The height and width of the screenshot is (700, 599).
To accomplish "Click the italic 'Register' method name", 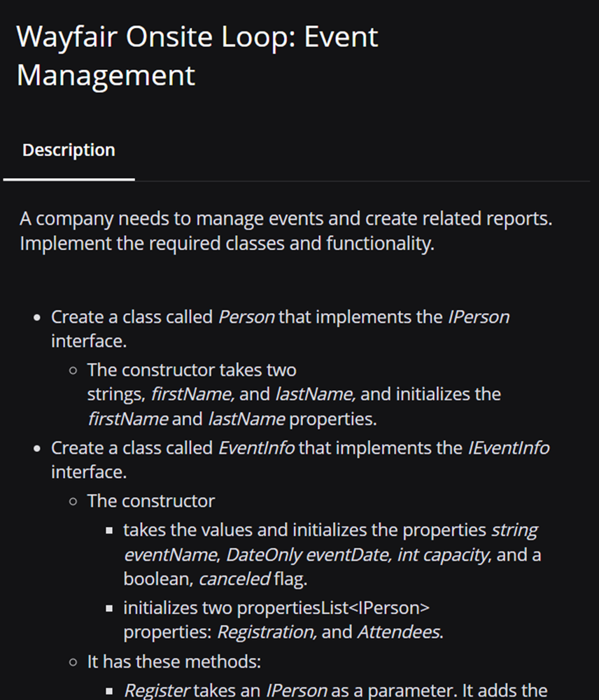I will 156,690.
